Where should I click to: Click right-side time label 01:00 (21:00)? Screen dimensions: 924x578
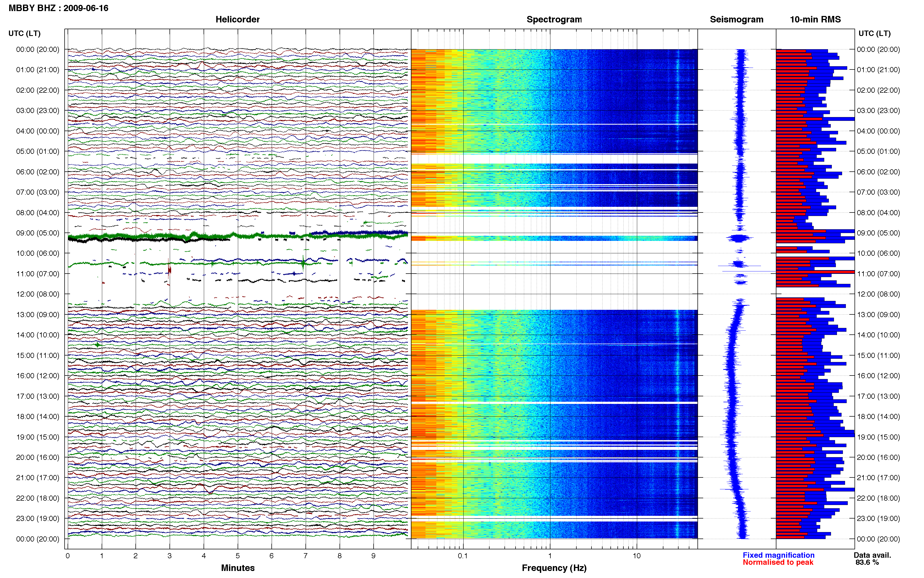(x=878, y=69)
